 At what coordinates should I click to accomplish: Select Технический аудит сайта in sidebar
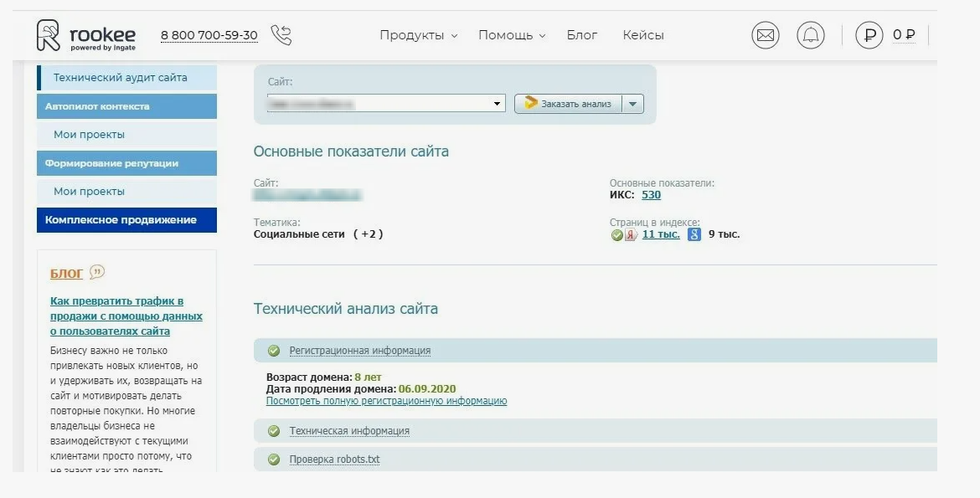pyautogui.click(x=120, y=78)
